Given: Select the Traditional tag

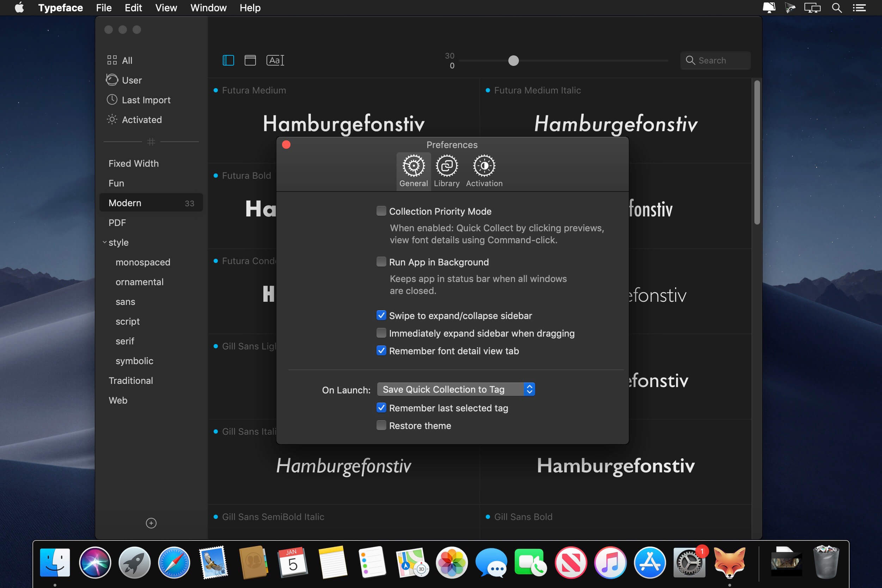Looking at the screenshot, I should (151, 381).
